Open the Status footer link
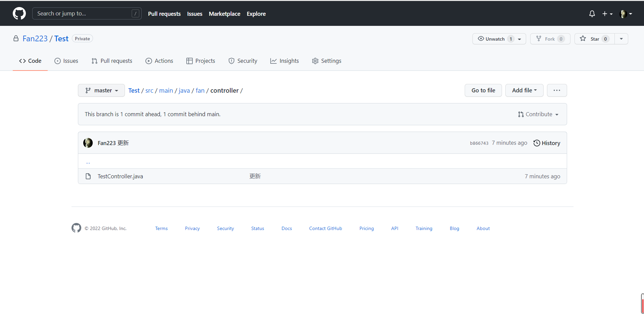 (x=258, y=228)
